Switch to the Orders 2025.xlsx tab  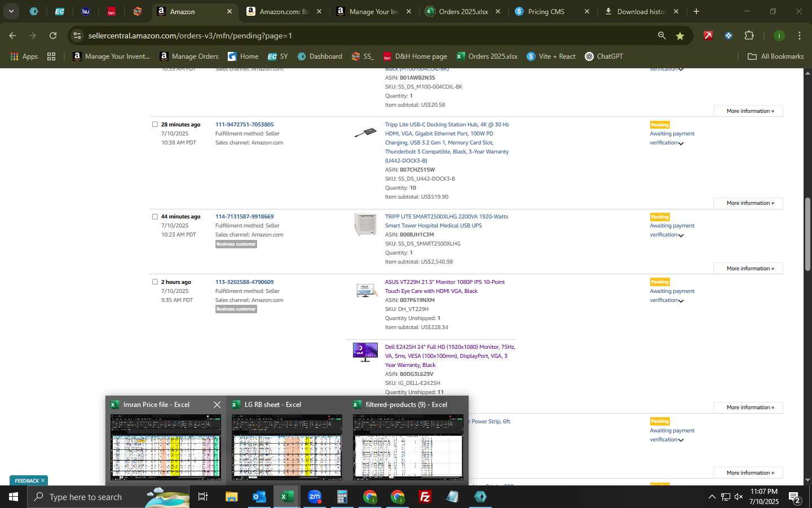click(463, 11)
